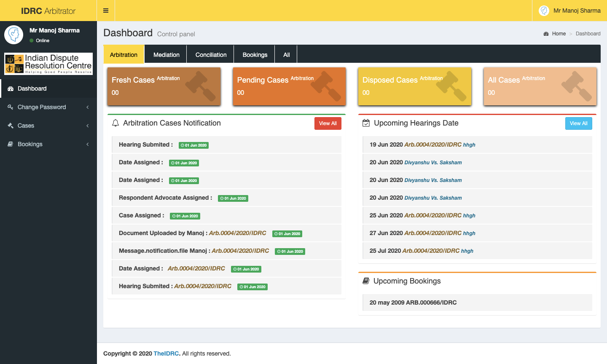Click the book icon beside Bookings
Viewport: 607px width, 364px height.
tap(11, 144)
